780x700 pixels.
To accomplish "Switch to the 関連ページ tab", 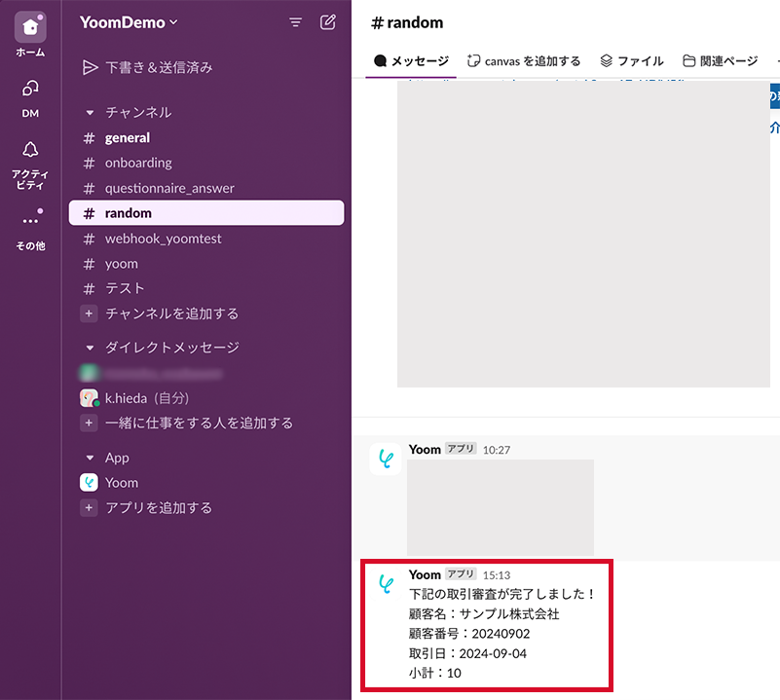I will coord(721,61).
